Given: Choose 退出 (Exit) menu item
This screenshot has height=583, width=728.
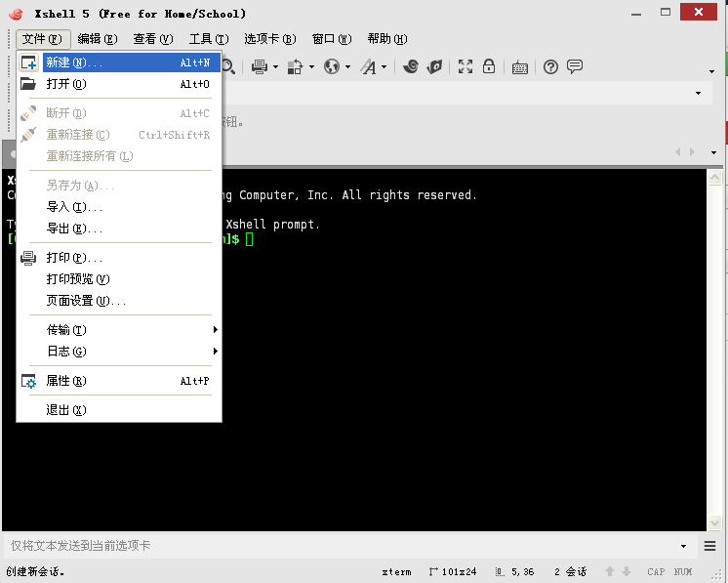Looking at the screenshot, I should [x=119, y=410].
